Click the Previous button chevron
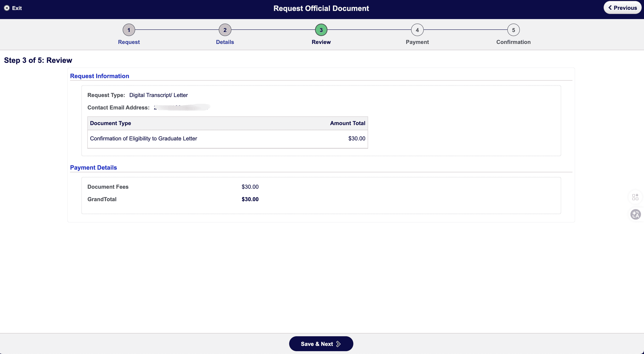Screen dimensions: 644x354 click(x=610, y=8)
